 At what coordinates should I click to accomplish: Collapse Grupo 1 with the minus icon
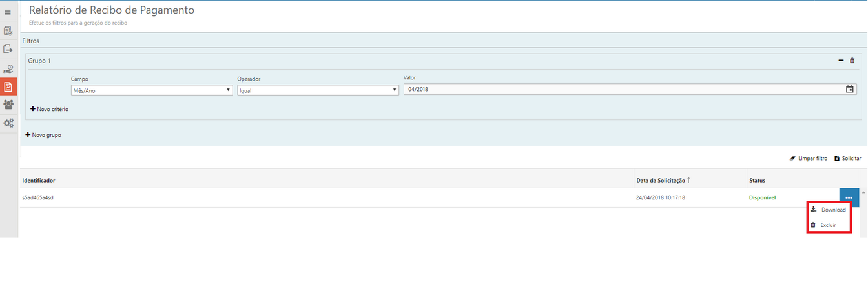[841, 61]
